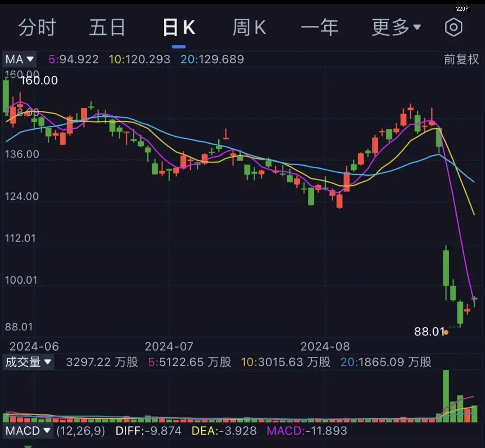Switch to the 五日 tab

pyautogui.click(x=107, y=27)
